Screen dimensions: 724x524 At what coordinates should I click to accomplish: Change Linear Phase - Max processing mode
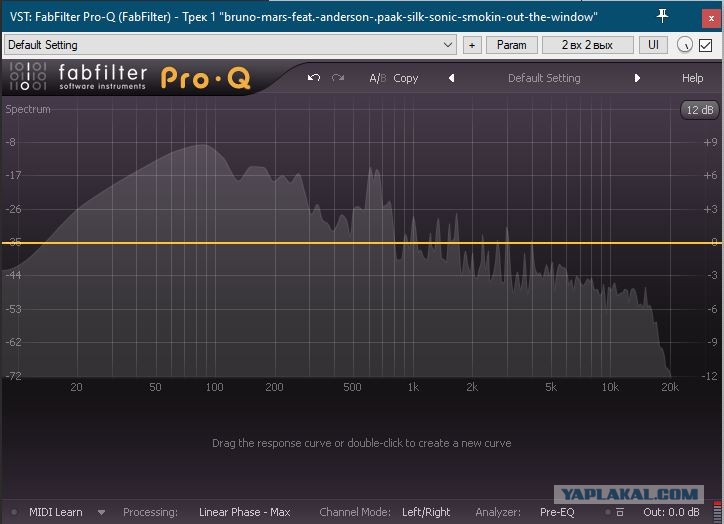point(245,512)
